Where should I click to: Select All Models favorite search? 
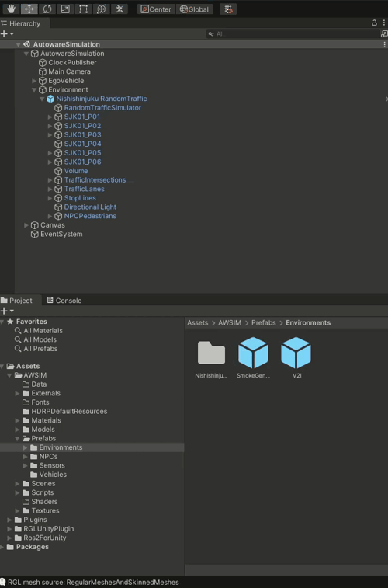[x=40, y=339]
